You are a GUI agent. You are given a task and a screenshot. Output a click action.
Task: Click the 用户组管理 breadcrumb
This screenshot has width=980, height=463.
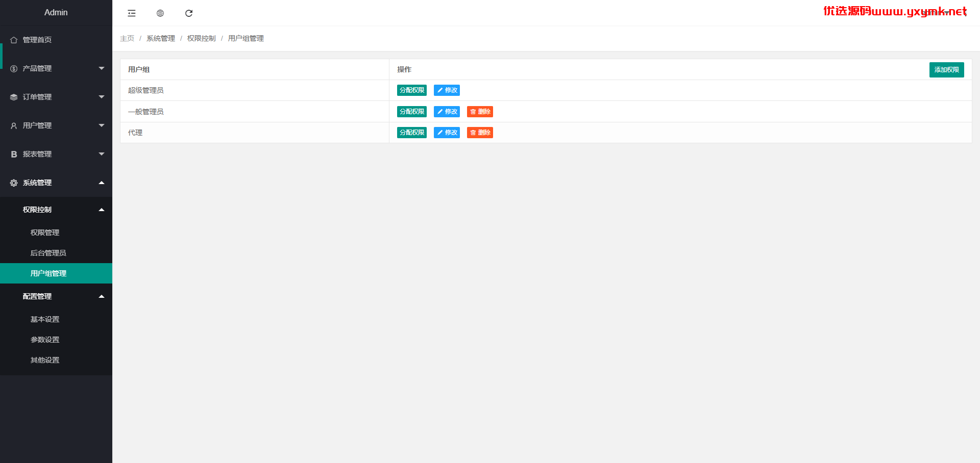coord(246,38)
